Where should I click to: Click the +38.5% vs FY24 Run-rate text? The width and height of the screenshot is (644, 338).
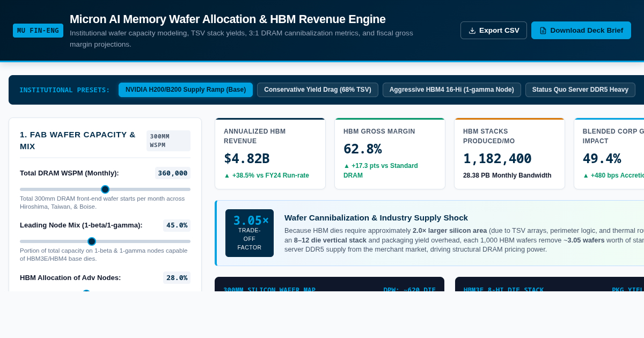click(x=266, y=175)
